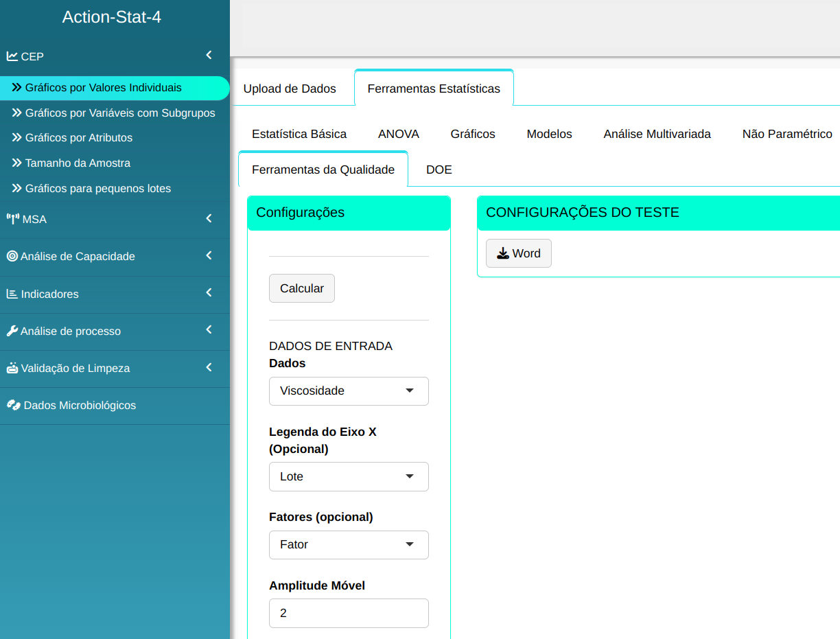The image size is (840, 639).
Task: Select Tamanho da Amostra sidebar item
Action: click(78, 163)
